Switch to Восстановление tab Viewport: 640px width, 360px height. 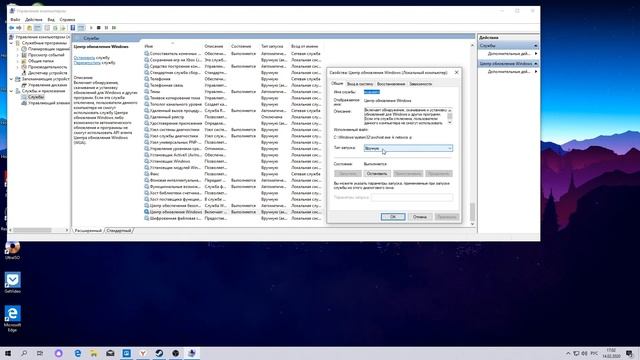[391, 84]
